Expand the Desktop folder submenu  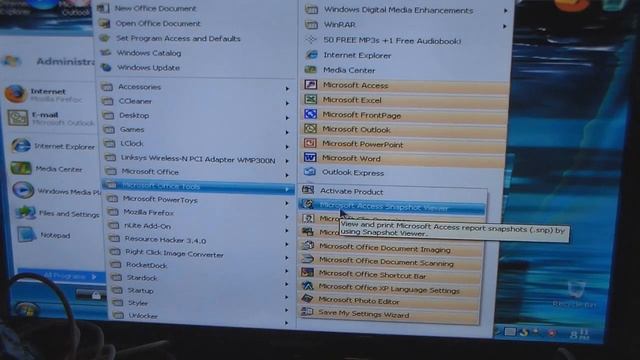[197, 116]
